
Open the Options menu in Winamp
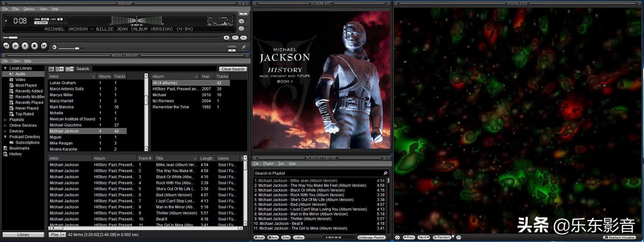(x=29, y=9)
